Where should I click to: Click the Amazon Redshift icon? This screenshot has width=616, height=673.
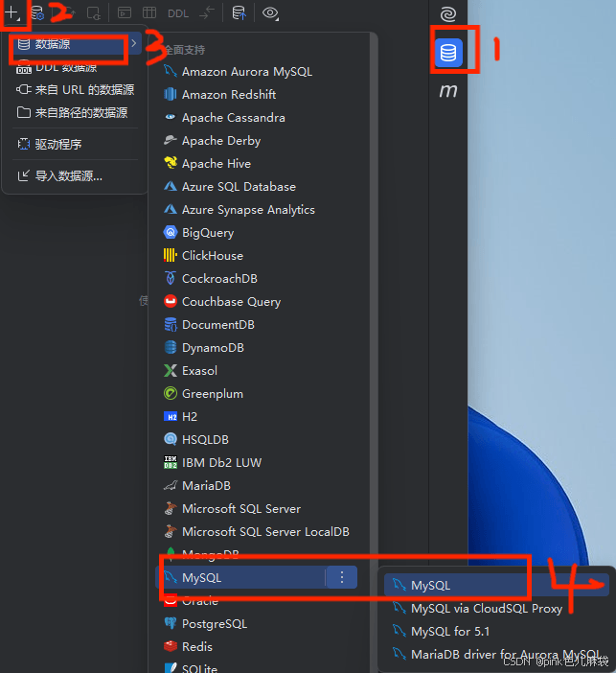(171, 94)
